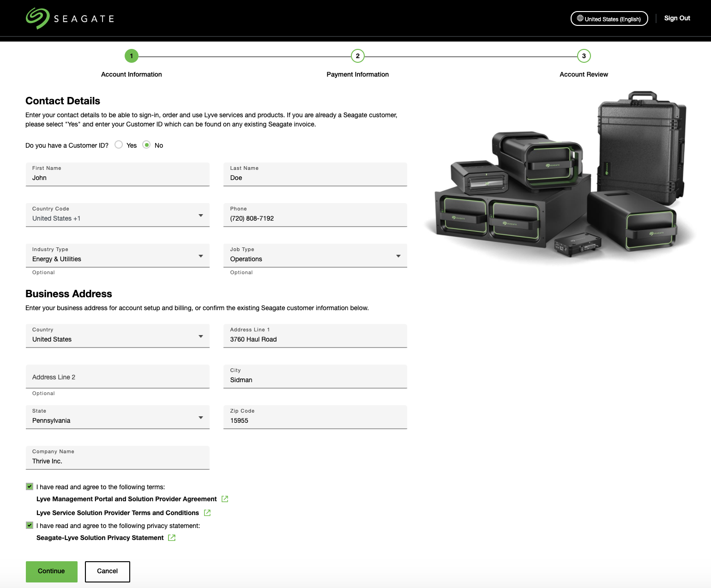Select No for Customer ID
The image size is (711, 588).
point(146,145)
